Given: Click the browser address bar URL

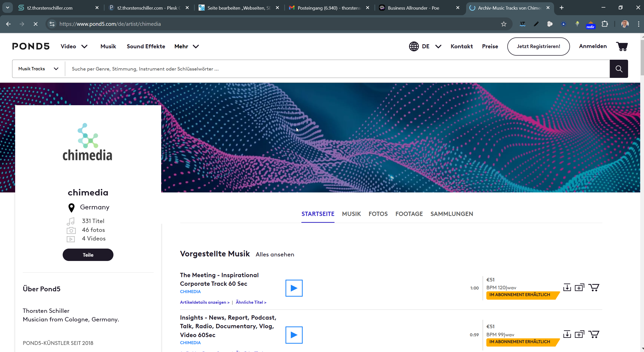Looking at the screenshot, I should pos(110,24).
